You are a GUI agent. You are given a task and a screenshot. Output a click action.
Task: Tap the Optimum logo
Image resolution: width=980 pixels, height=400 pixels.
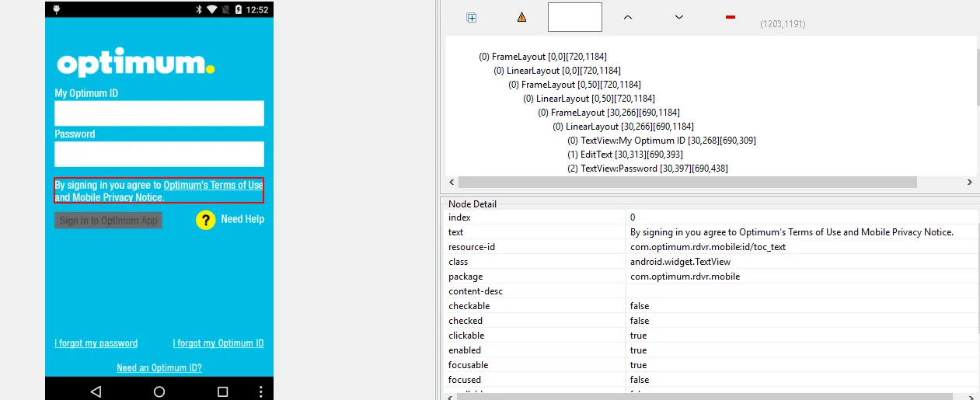[135, 64]
